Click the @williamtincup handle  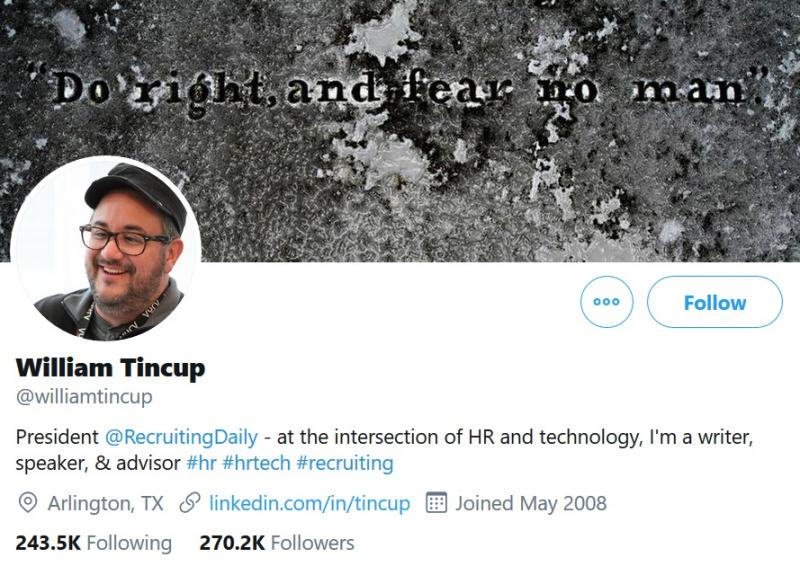pos(84,397)
